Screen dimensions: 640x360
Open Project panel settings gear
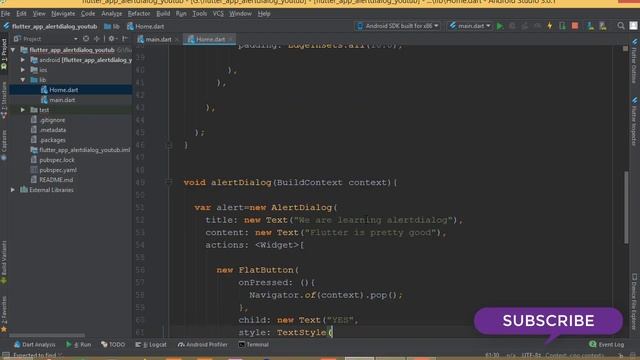(111, 39)
